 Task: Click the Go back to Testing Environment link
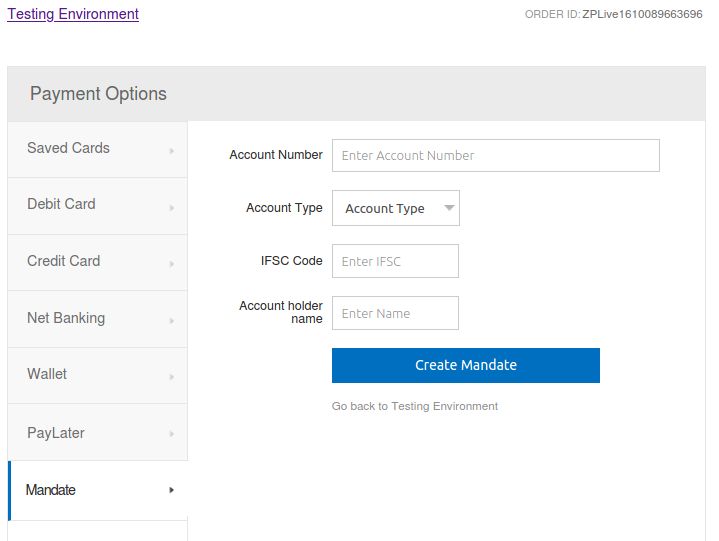415,406
